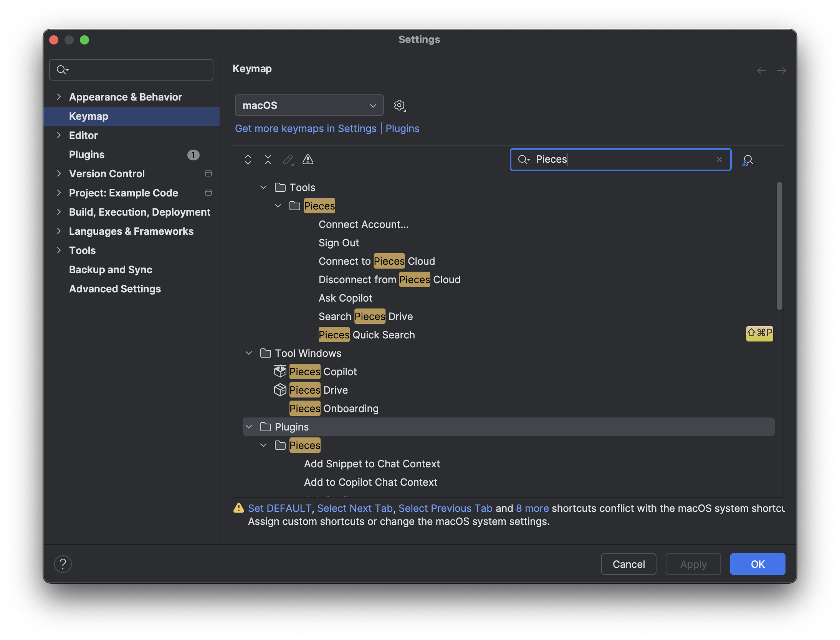Click the forward navigation arrow
Screen dimensions: 840x640
click(781, 71)
